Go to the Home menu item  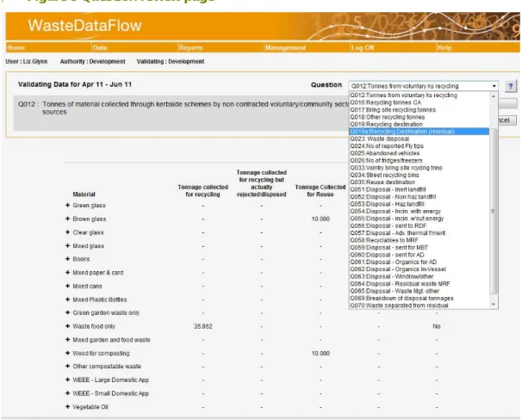coord(16,47)
